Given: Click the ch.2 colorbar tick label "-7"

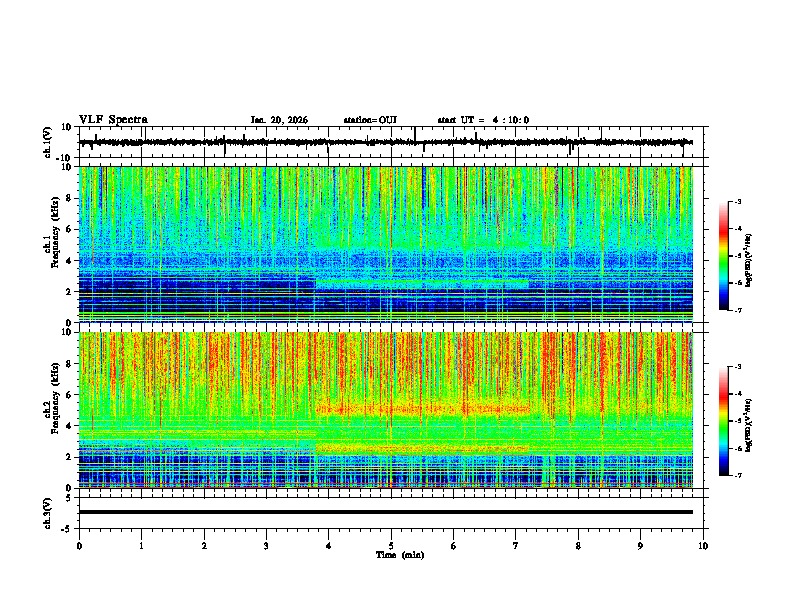Looking at the screenshot, I should click(738, 475).
